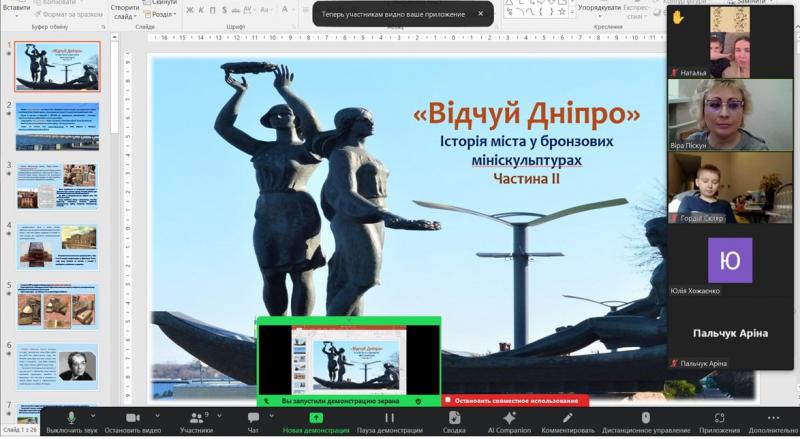The width and height of the screenshot is (800, 439).
Task: Select slide 6 thumbnail with portrait
Action: click(57, 366)
